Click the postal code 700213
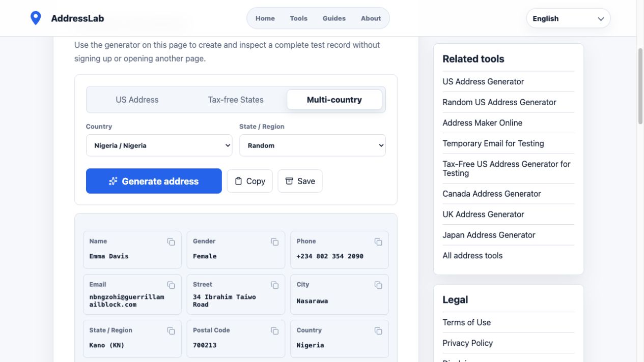 [x=205, y=345]
